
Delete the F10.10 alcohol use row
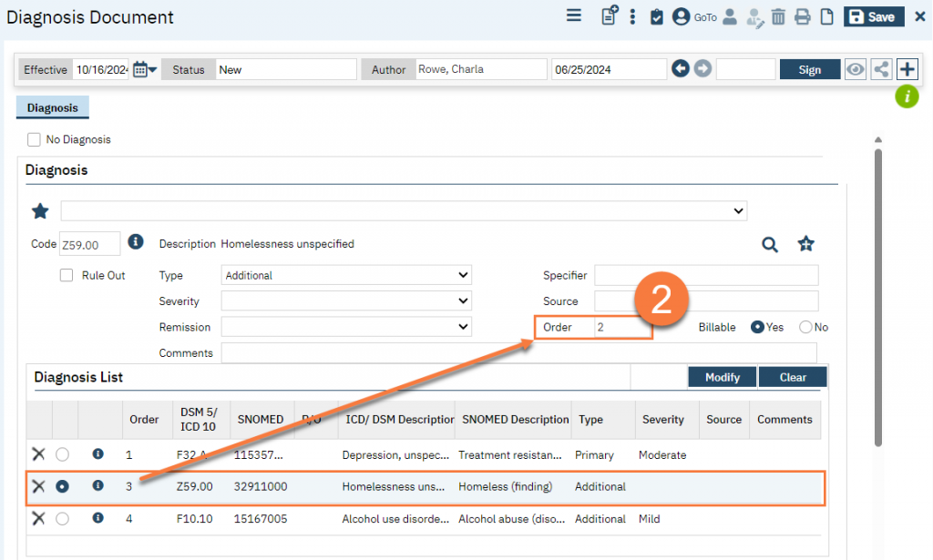tap(38, 519)
